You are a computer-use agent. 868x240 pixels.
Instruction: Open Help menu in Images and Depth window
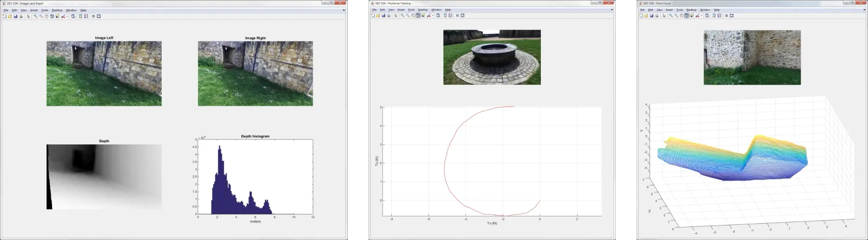point(83,10)
